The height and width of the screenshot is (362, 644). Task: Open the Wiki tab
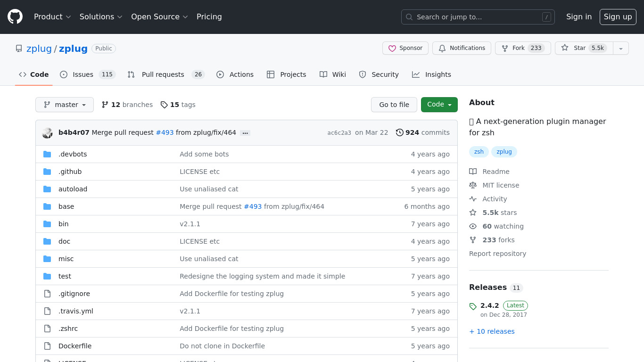(333, 74)
